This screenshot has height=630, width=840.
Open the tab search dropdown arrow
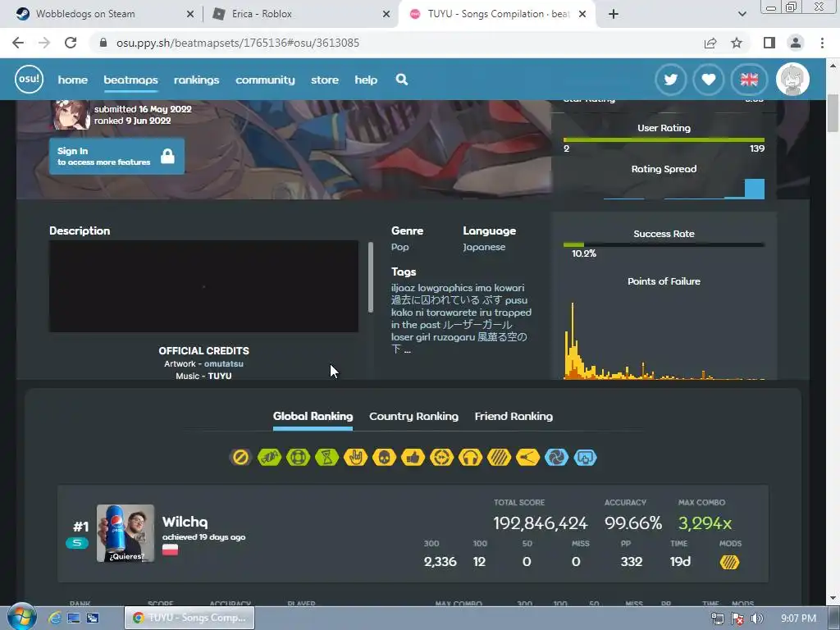pos(742,15)
